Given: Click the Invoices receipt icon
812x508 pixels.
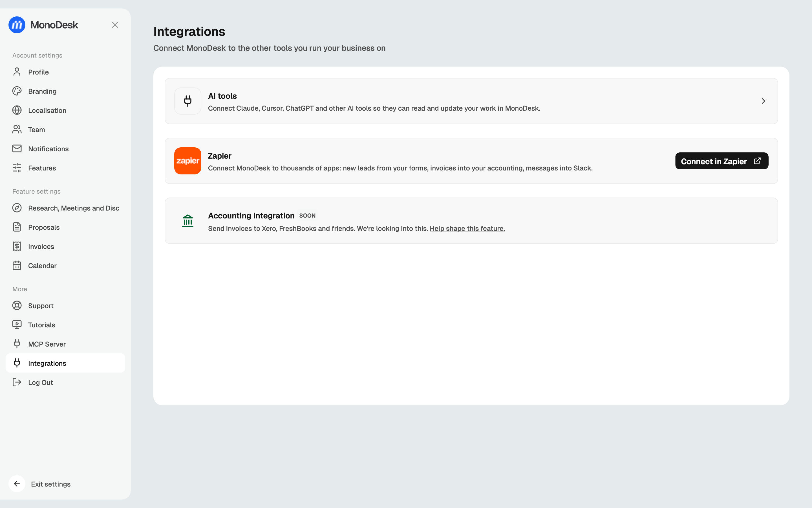Looking at the screenshot, I should 17,246.
